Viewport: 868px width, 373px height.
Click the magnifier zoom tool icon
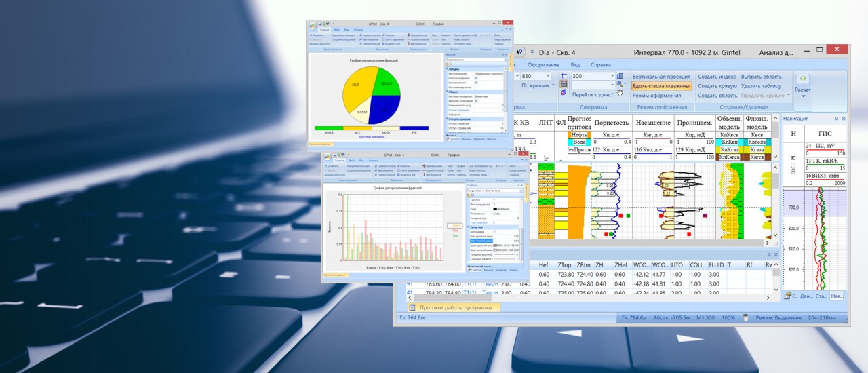tap(620, 84)
